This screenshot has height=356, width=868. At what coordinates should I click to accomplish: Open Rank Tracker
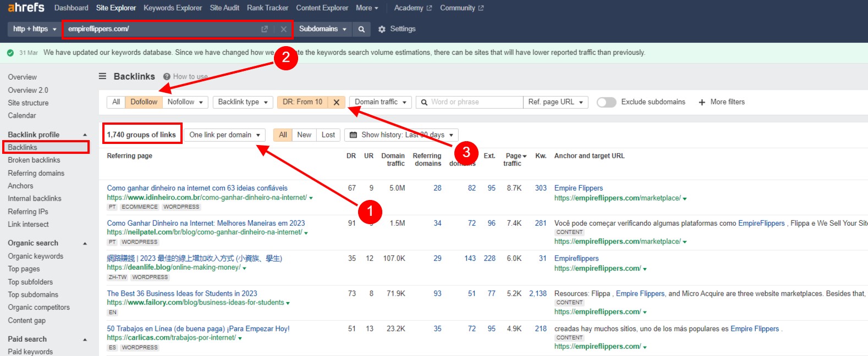click(267, 8)
